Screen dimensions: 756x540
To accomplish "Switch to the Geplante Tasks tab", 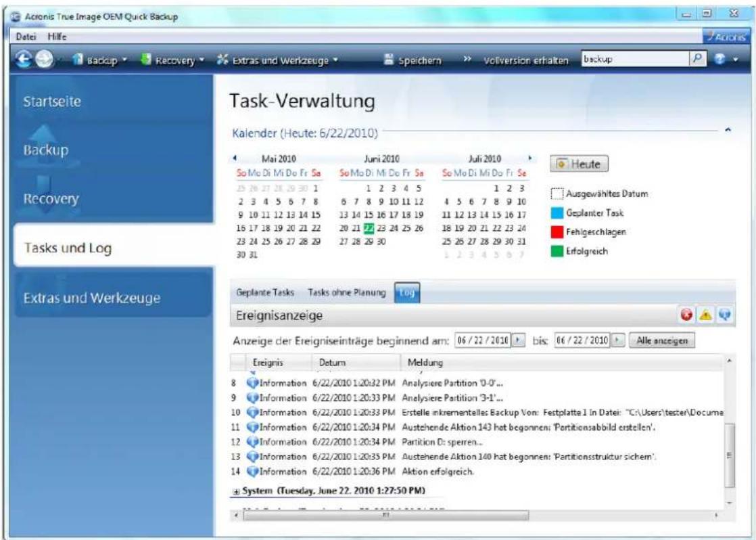I will coord(264,292).
